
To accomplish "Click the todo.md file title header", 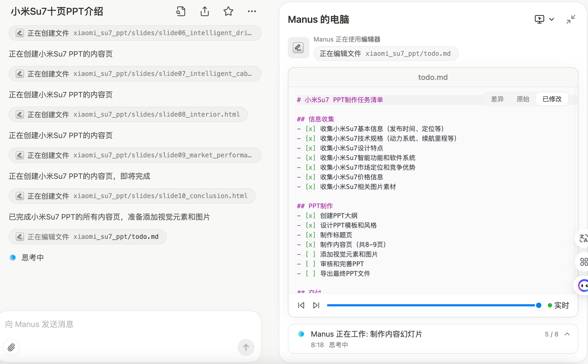I will (433, 77).
